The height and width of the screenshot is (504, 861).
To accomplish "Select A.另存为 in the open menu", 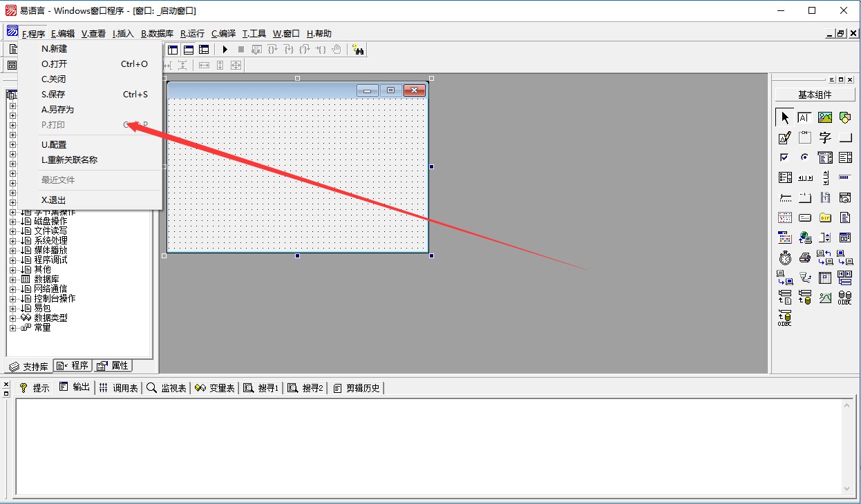I will pos(90,110).
